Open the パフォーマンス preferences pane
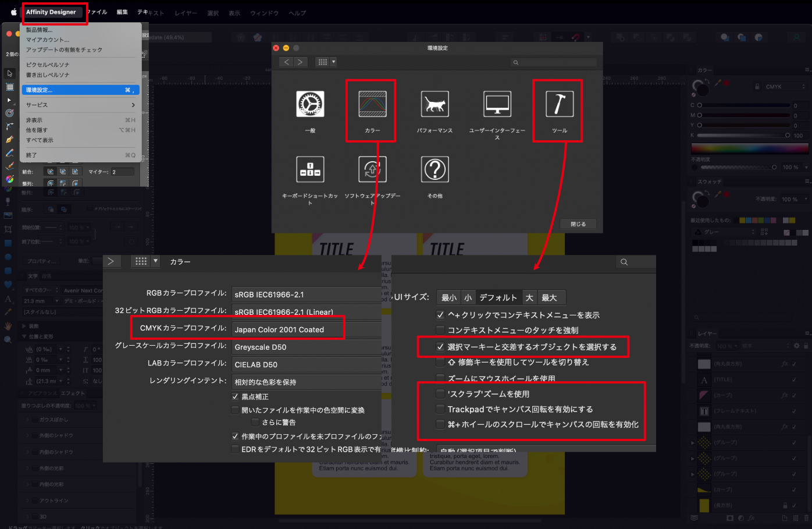Image resolution: width=812 pixels, height=529 pixels. click(435, 105)
